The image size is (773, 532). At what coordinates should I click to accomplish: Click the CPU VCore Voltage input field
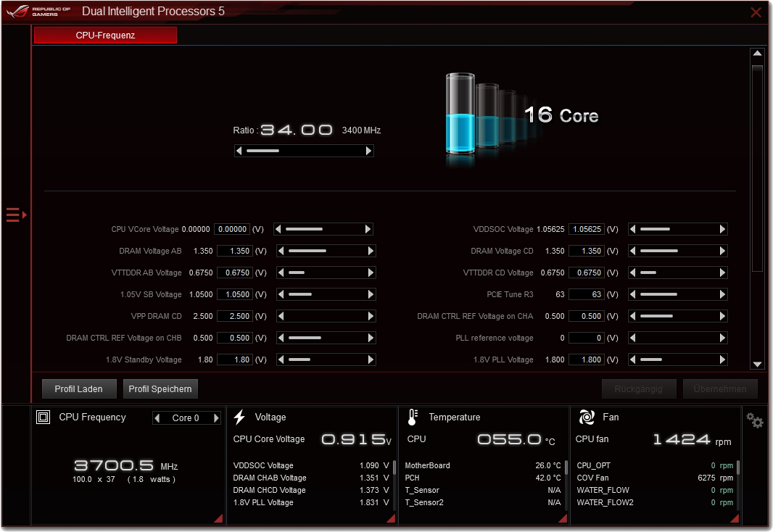[232, 229]
